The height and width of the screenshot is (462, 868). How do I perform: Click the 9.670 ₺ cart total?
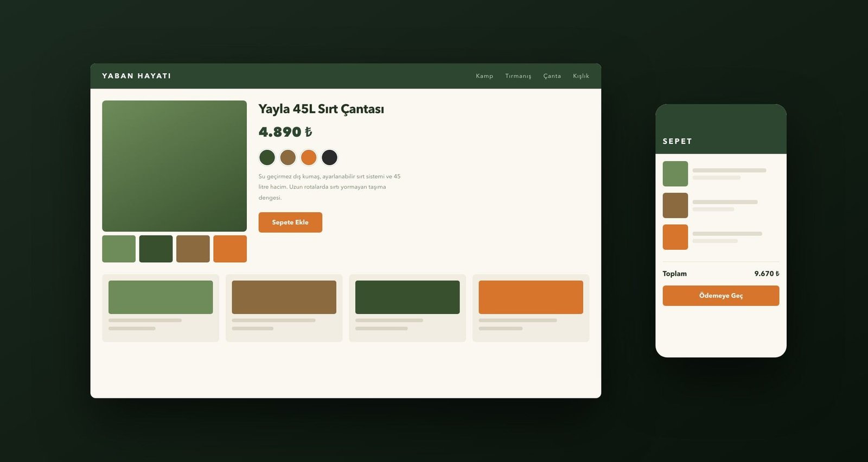[x=767, y=274]
